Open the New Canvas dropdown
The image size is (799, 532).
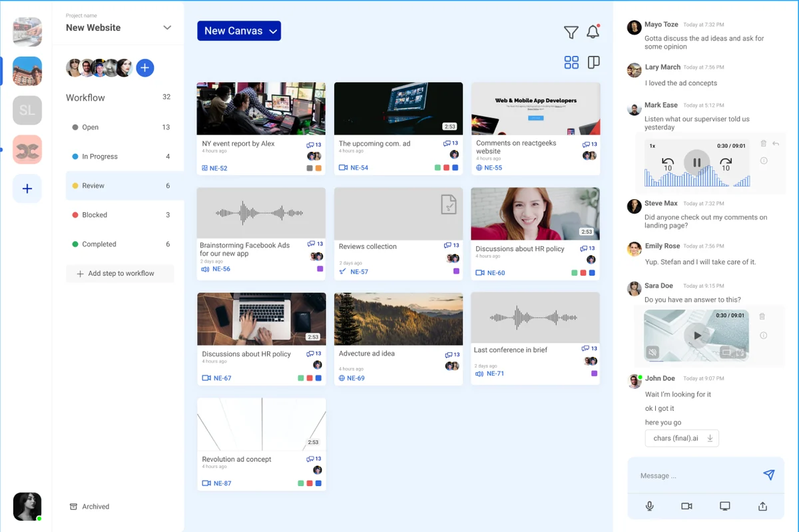(x=239, y=31)
